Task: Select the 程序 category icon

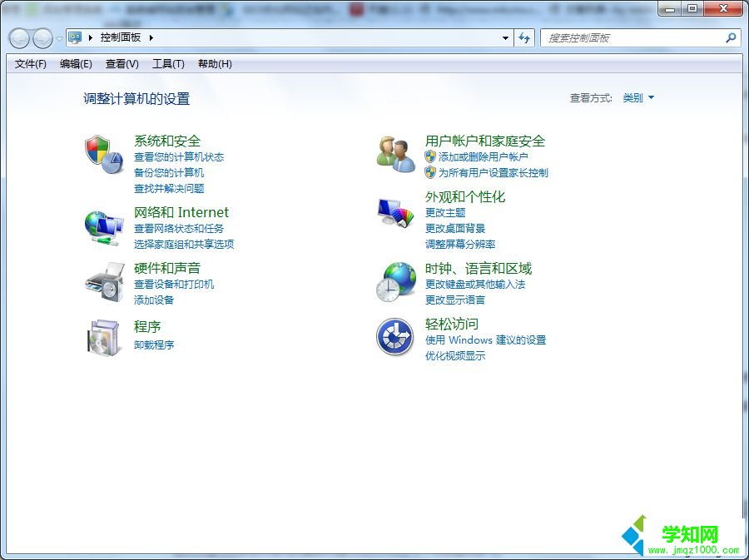Action: pos(103,336)
